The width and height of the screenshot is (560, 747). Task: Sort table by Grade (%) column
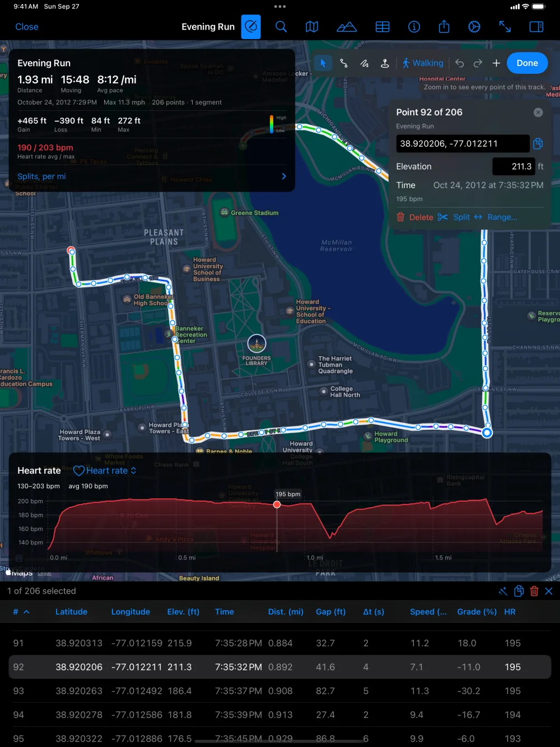coord(477,612)
